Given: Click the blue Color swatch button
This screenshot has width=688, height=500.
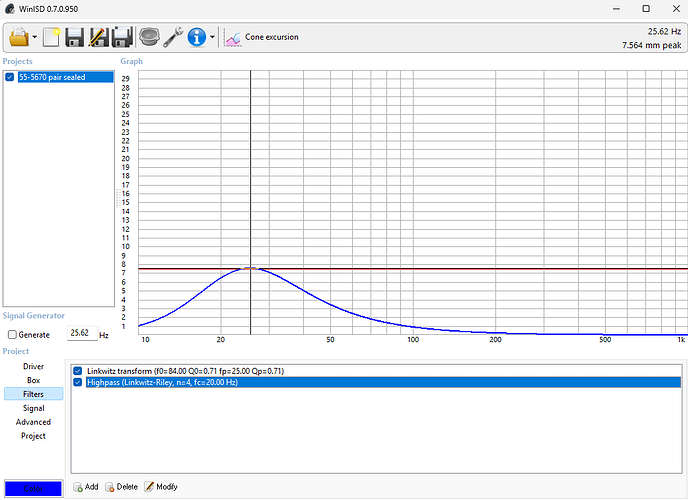Looking at the screenshot, I should (33, 488).
